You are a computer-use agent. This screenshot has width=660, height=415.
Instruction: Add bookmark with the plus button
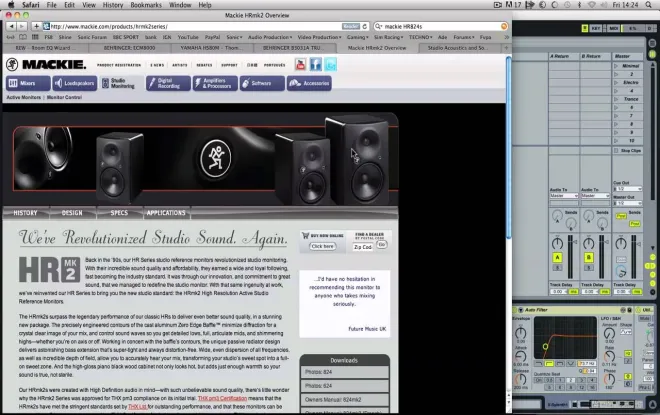point(36,26)
